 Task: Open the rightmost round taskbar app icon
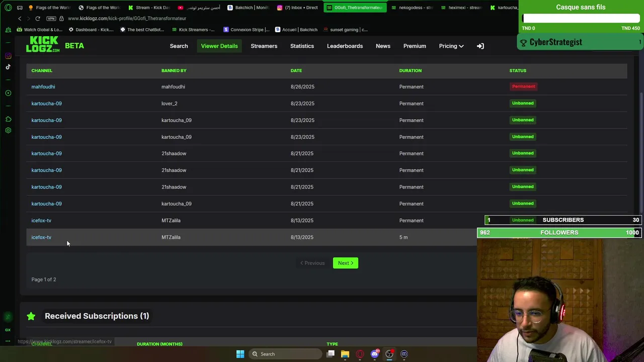click(404, 354)
